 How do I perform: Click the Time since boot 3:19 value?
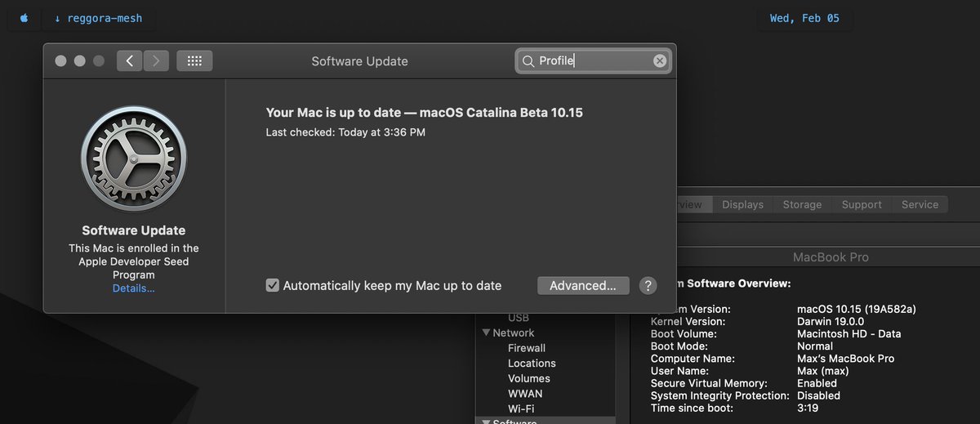pyautogui.click(x=807, y=408)
